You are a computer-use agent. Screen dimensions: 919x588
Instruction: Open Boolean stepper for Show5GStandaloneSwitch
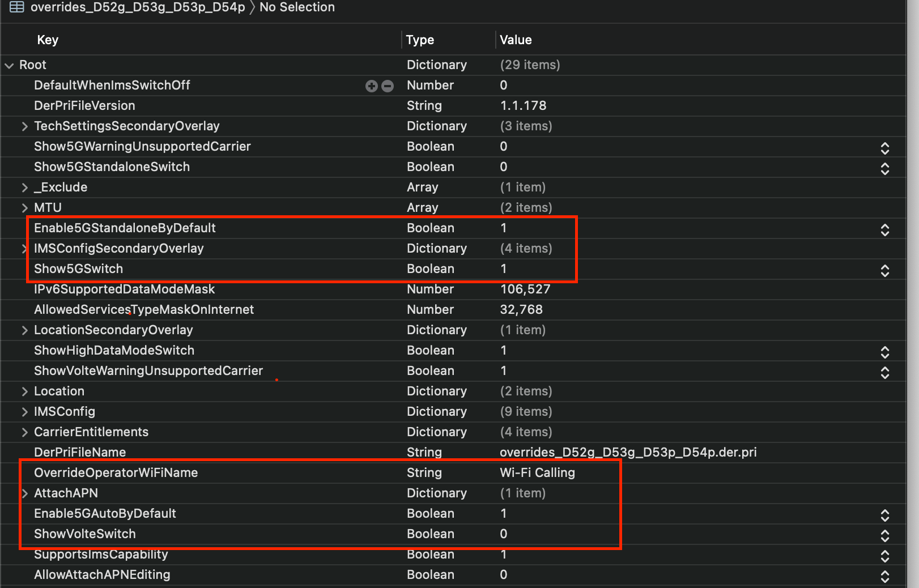coord(884,168)
